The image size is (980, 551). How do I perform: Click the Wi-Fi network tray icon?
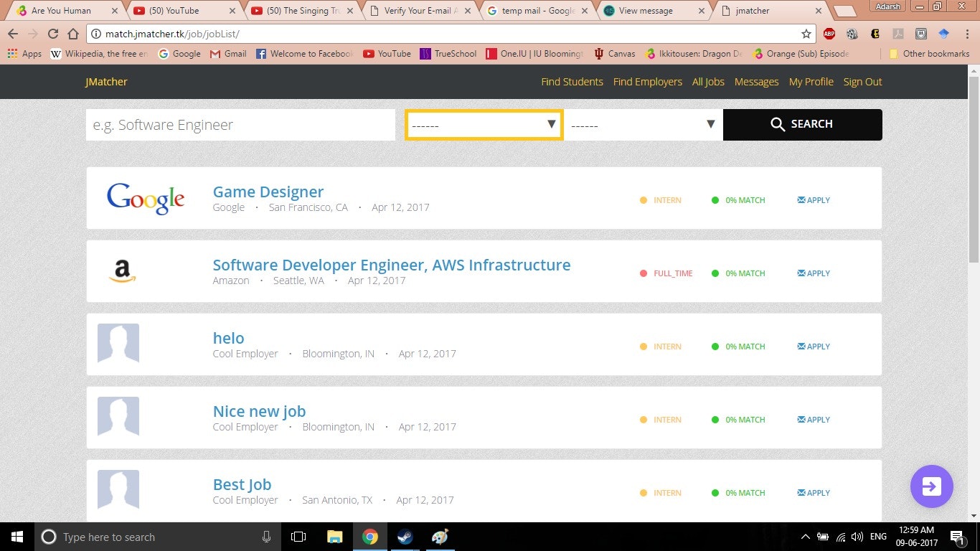pyautogui.click(x=840, y=537)
